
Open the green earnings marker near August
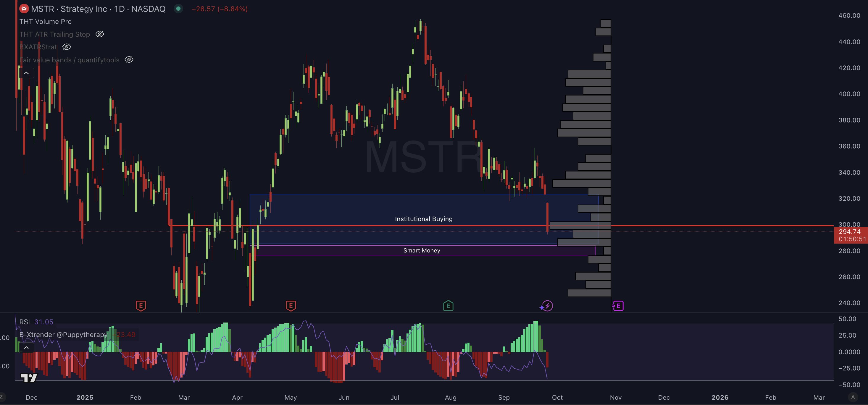[448, 306]
